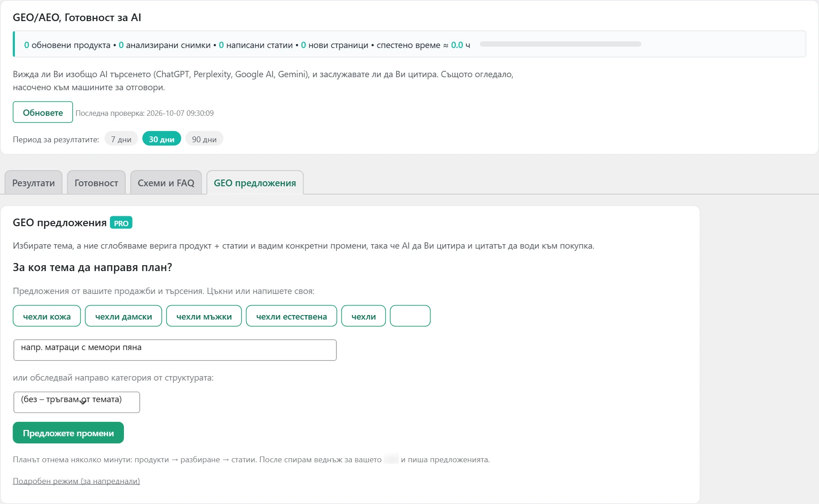Select the 7 дни period
The height and width of the screenshot is (504, 819).
[121, 139]
